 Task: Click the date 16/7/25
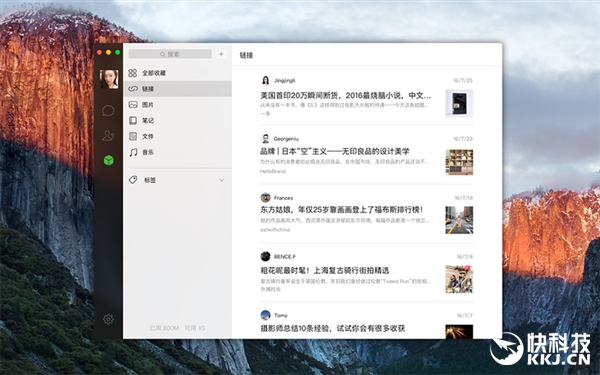(463, 80)
